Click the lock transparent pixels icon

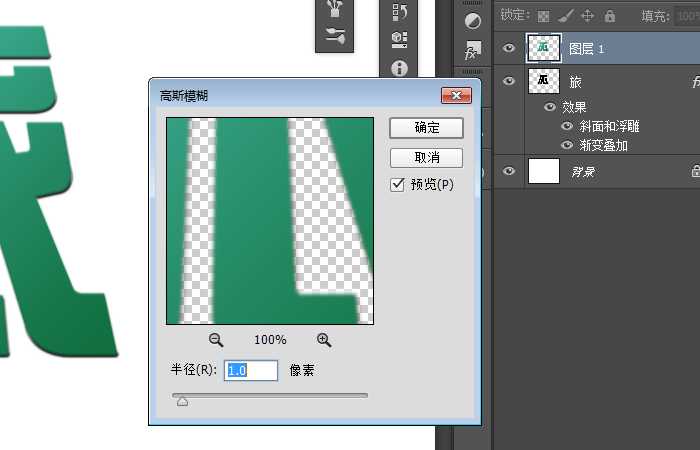point(543,16)
